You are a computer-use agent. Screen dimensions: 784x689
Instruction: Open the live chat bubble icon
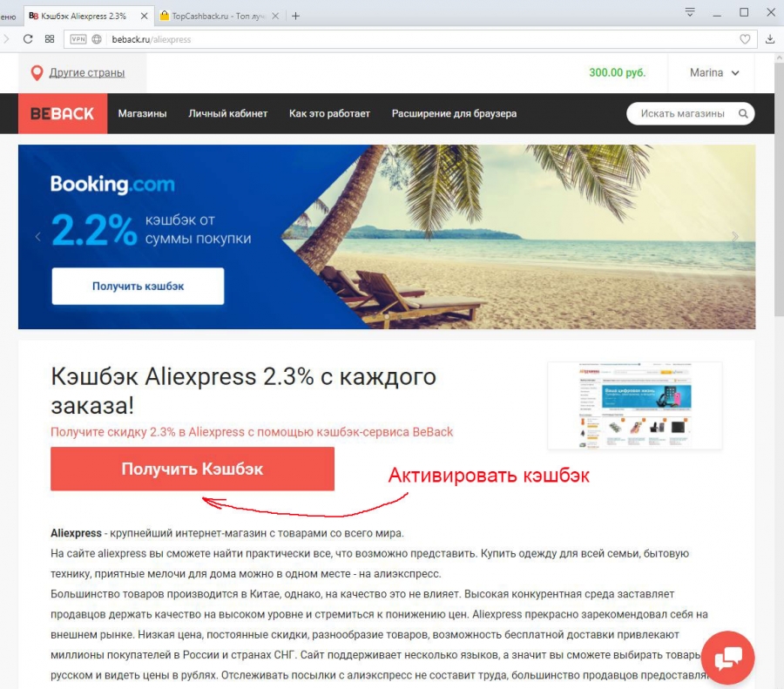click(727, 658)
